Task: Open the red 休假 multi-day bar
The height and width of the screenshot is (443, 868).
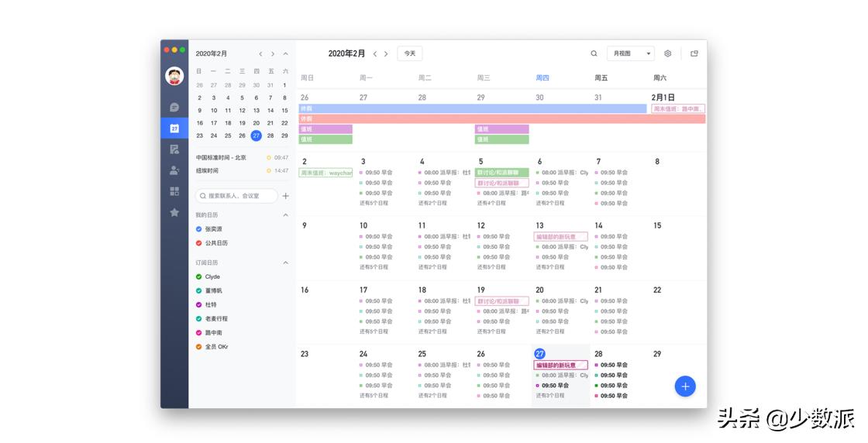Action: (x=502, y=119)
